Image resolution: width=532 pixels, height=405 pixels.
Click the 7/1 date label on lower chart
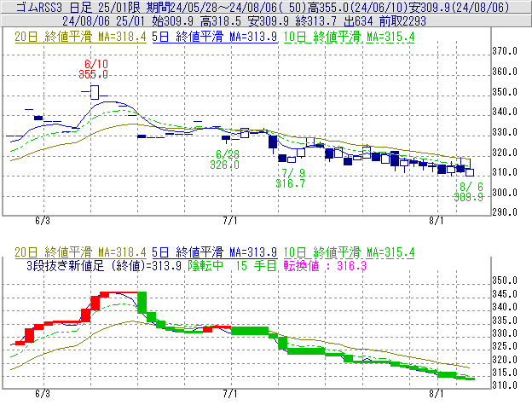(230, 393)
